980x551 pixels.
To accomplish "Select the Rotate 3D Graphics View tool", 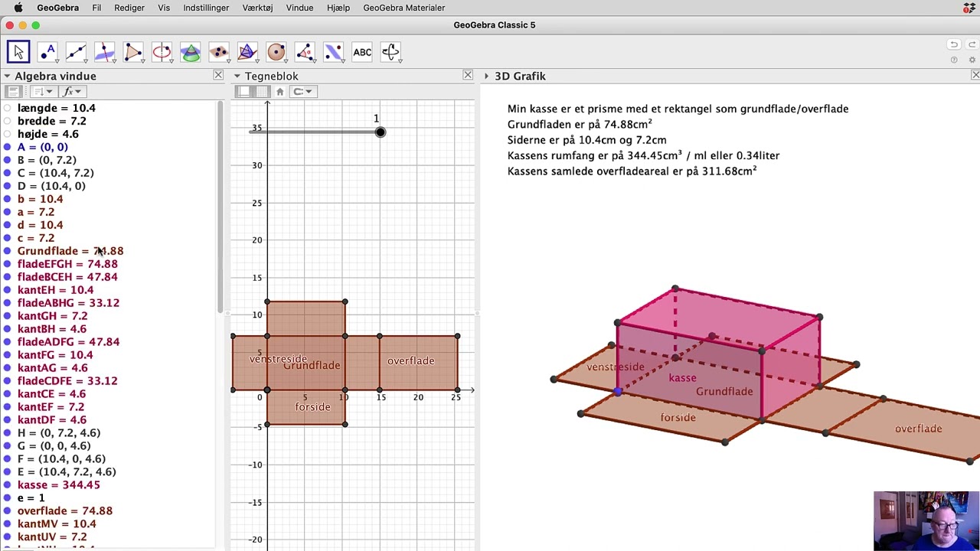I will 390,52.
